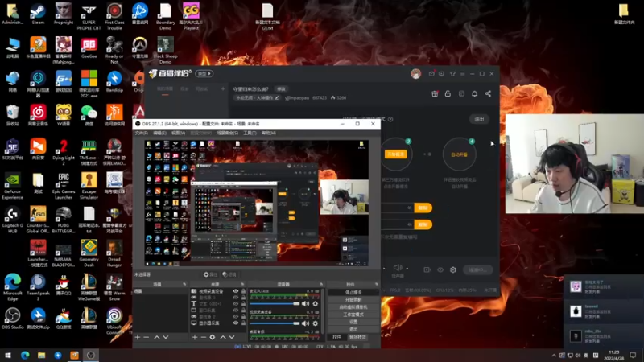Select 显示器采集 source row
This screenshot has height=362, width=644.
(x=218, y=323)
